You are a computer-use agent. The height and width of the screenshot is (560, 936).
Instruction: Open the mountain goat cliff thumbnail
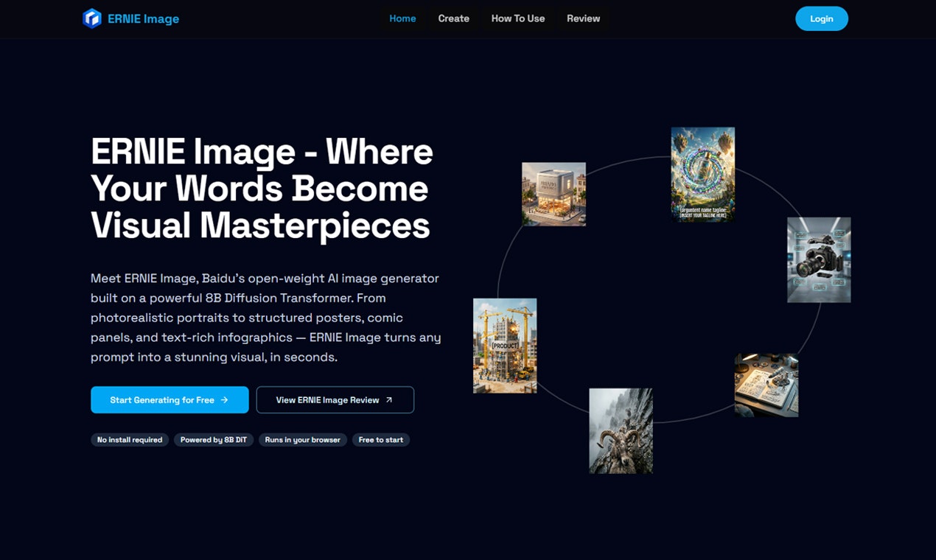pos(621,430)
